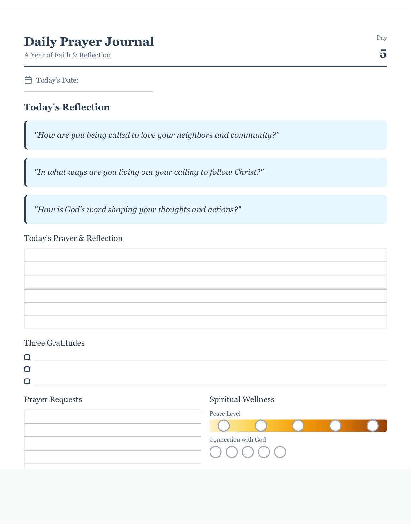Viewport: 411px width, 532px height.
Task: Check the first gratitude checkbox
Action: 27,357
